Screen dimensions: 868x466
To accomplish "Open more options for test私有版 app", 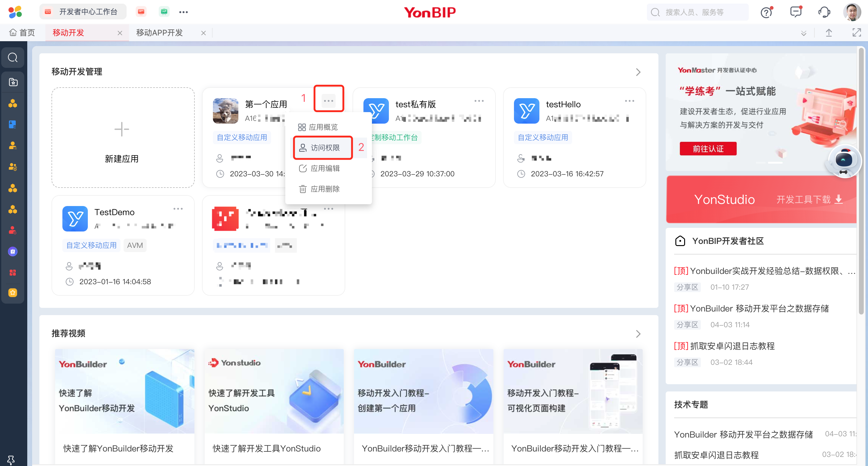I will point(479,101).
